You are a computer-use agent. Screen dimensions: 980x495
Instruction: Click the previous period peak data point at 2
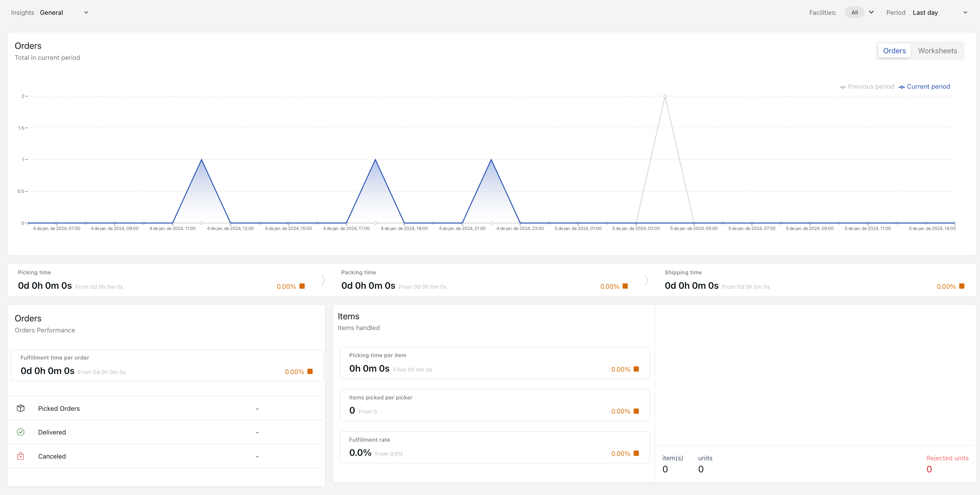pos(665,96)
